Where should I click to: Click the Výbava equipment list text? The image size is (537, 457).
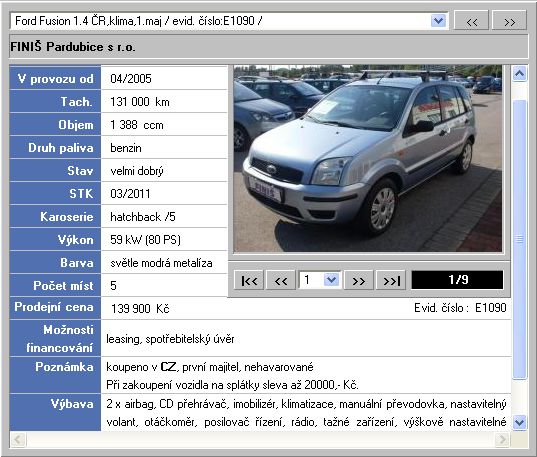click(306, 413)
